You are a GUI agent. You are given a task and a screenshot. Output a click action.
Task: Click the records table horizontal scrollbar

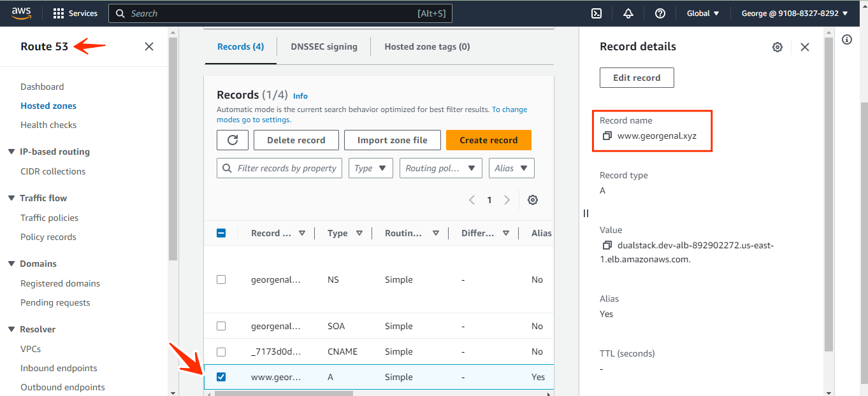coord(284,393)
